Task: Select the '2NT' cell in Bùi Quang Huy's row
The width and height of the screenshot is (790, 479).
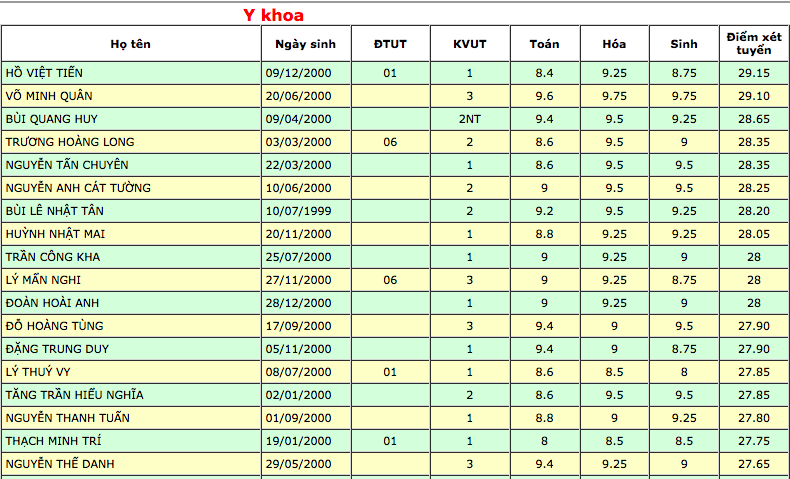Action: 469,119
